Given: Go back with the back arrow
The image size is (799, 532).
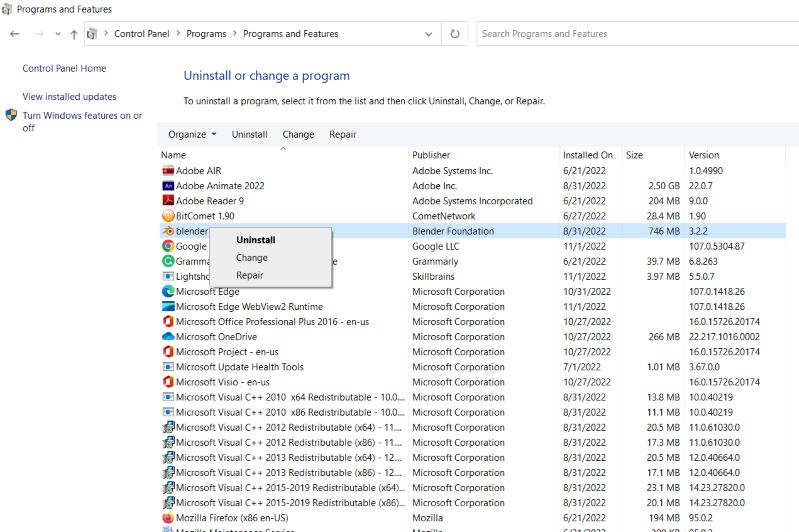Looking at the screenshot, I should coord(15,34).
